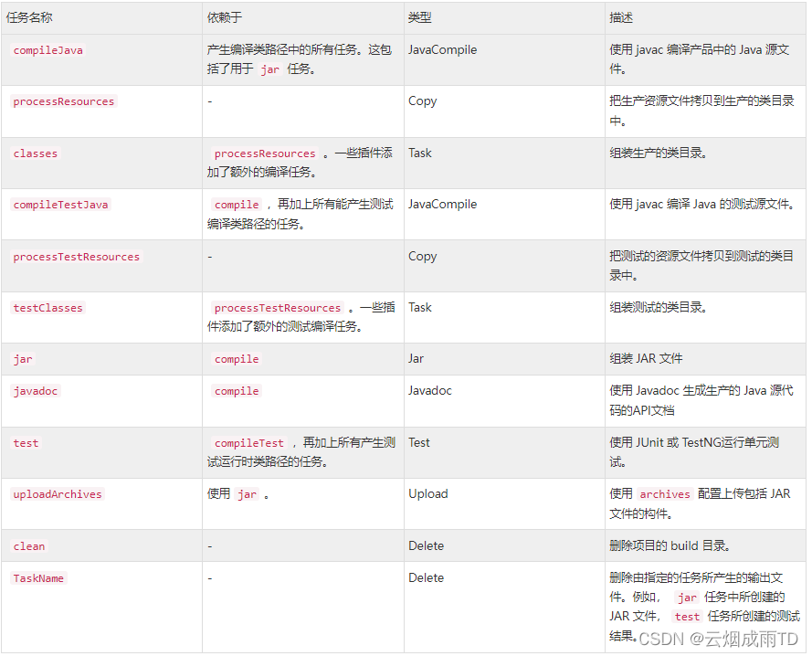Click description 使用 JUnit 或 TestNG运行单元测试
Image resolution: width=812 pixels, height=656 pixels.
click(694, 452)
